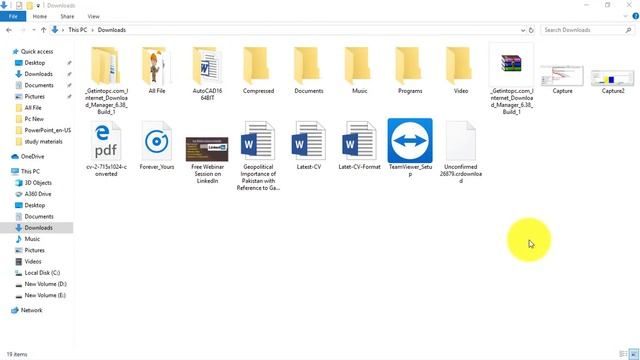Expand the address bar history dropdown
The width and height of the screenshot is (640, 360).
(x=522, y=30)
